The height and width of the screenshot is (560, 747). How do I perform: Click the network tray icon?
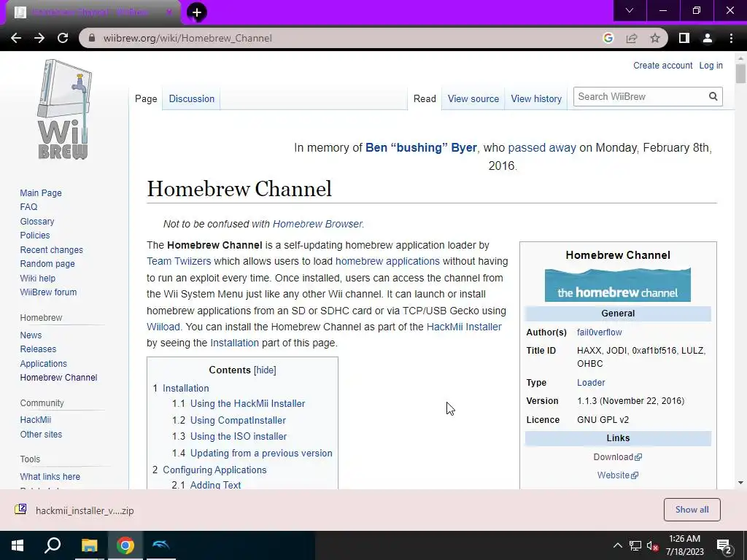[635, 545]
